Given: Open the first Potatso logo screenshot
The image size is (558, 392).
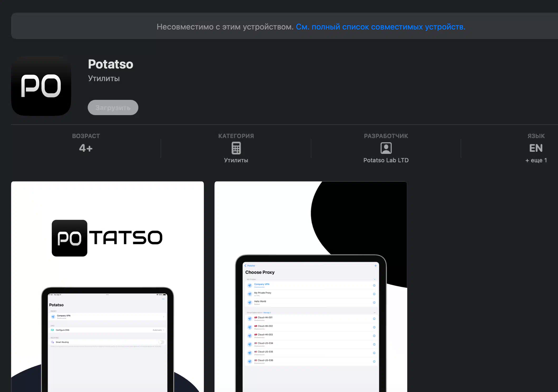Looking at the screenshot, I should tap(107, 287).
